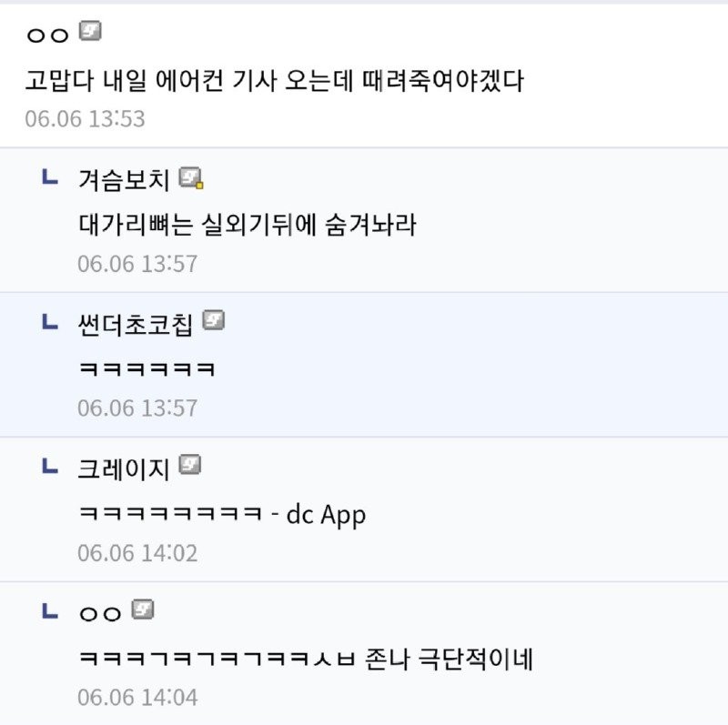Select the reply text 대가리뼈는 실외기뒤에 숨겨놔라

(x=248, y=225)
